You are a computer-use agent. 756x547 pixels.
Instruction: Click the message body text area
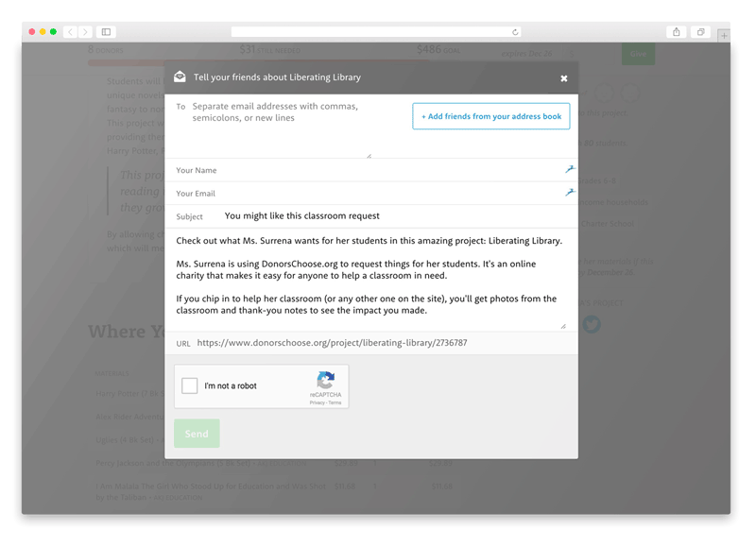371,280
